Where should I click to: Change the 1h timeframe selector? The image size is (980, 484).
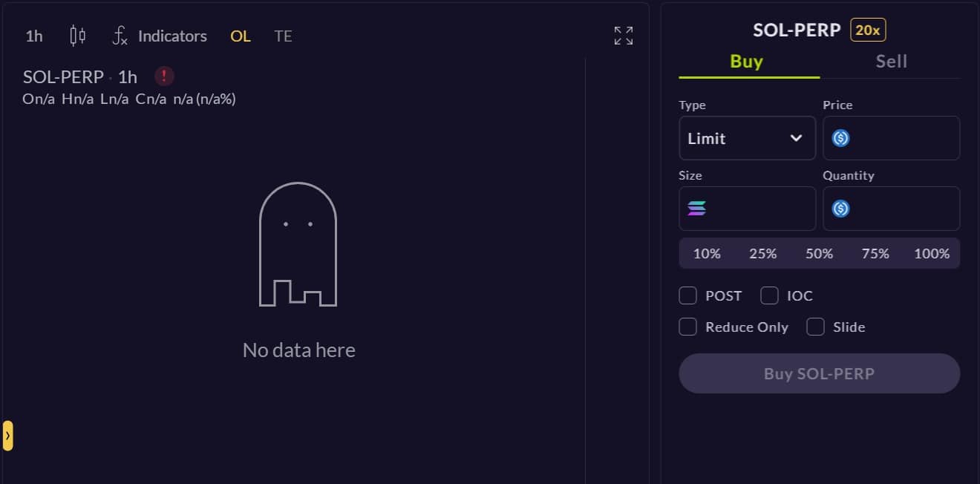(x=34, y=36)
